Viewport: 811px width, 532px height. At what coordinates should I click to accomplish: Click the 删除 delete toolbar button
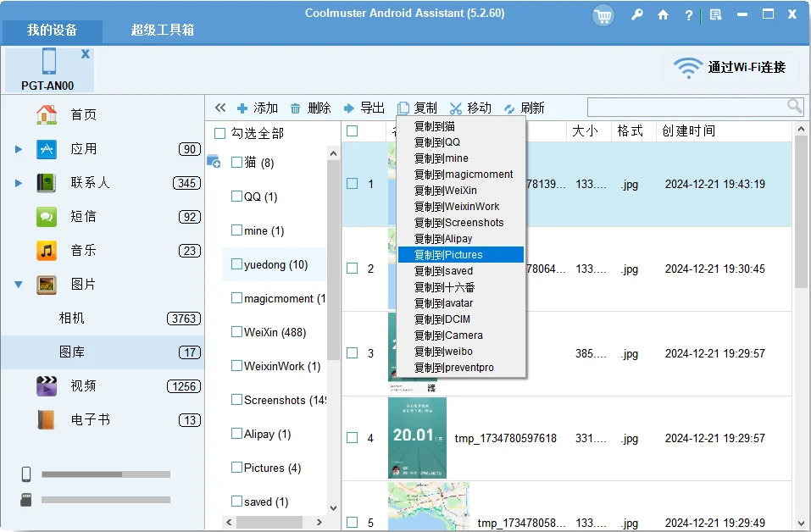point(310,108)
